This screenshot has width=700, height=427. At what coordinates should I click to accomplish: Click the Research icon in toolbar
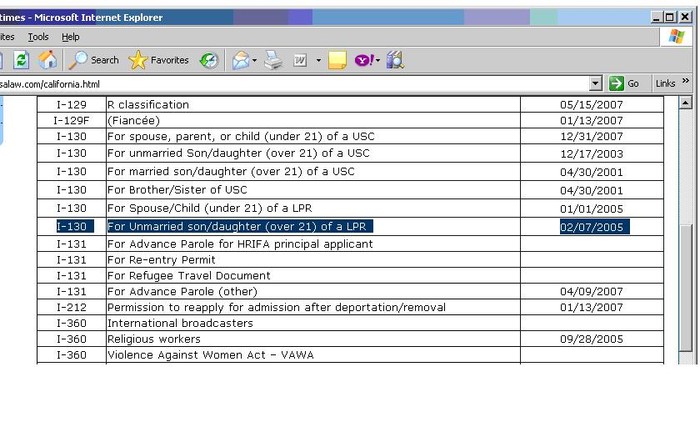coord(395,60)
